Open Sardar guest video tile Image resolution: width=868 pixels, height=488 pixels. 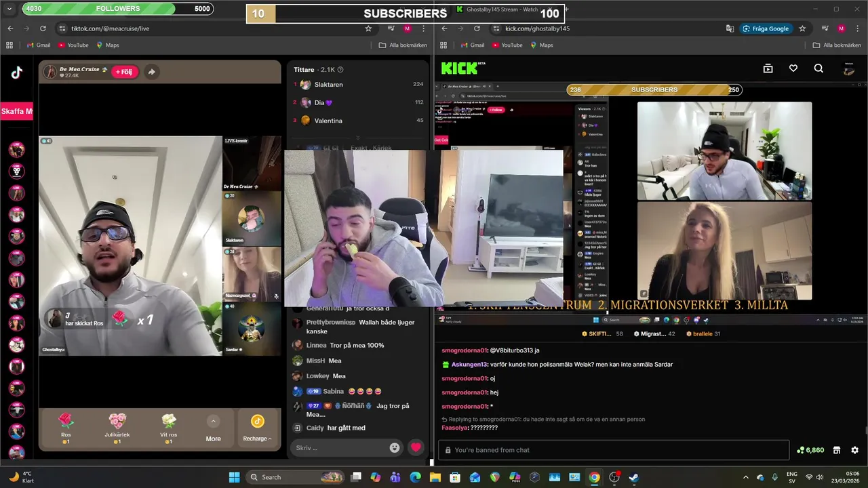252,329
